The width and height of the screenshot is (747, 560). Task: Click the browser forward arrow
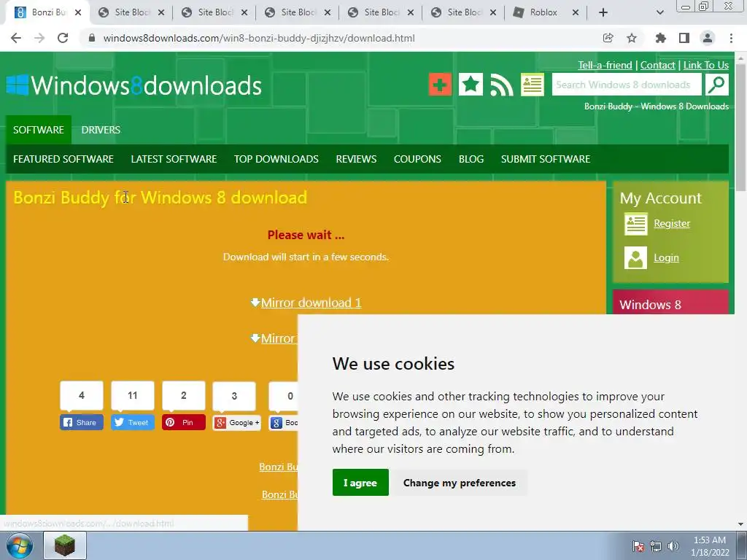point(39,38)
